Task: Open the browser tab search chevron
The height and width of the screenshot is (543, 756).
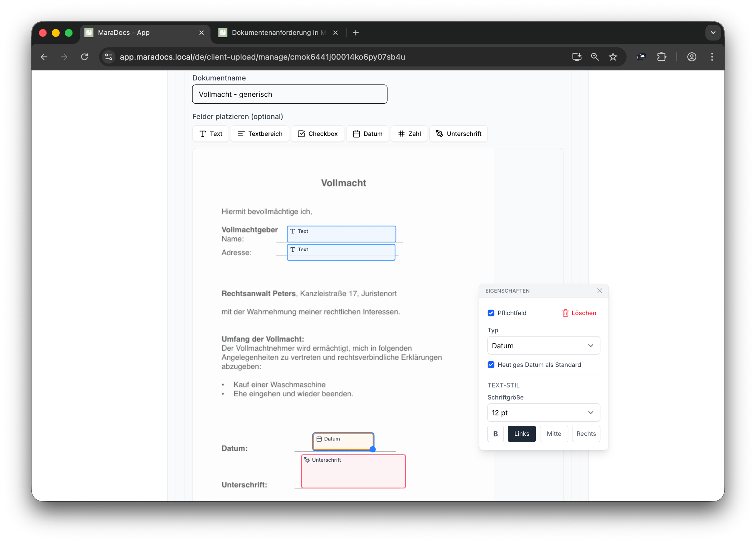Action: [x=713, y=33]
